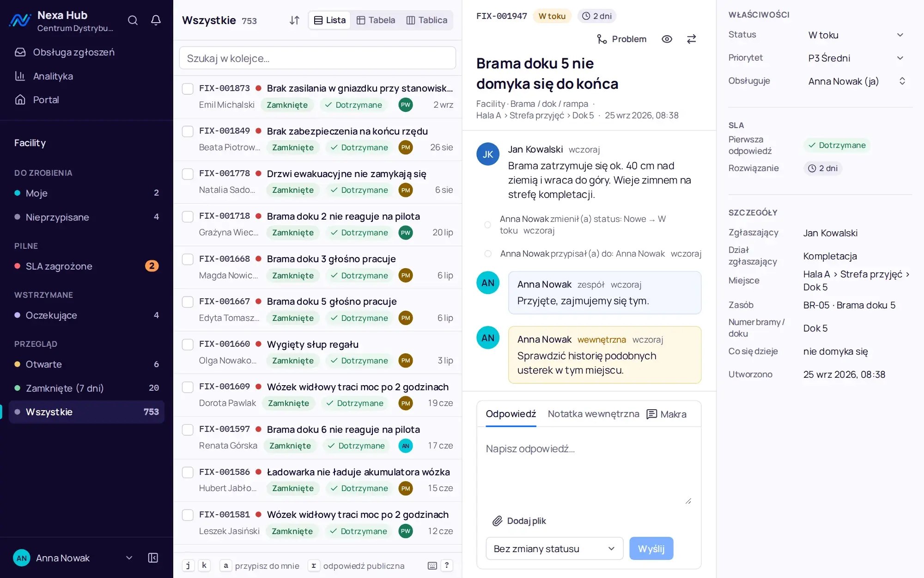
Task: Open Obsługuje assignee selector
Action: pyautogui.click(x=857, y=81)
